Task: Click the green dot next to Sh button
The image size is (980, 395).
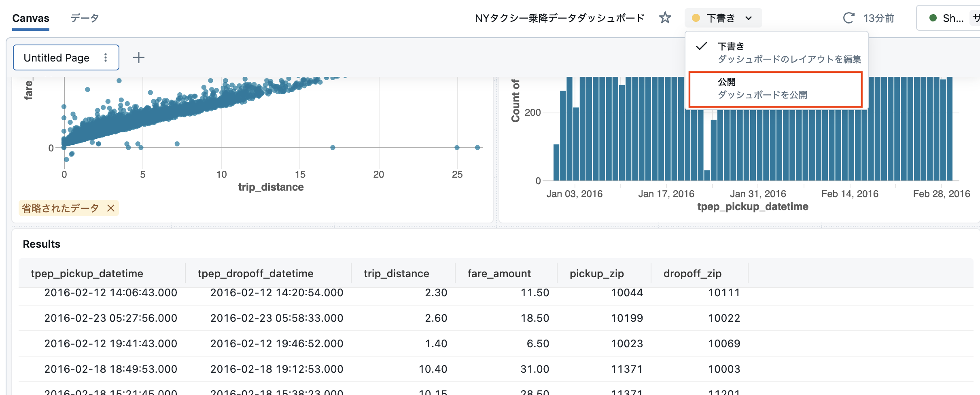Action: (933, 18)
